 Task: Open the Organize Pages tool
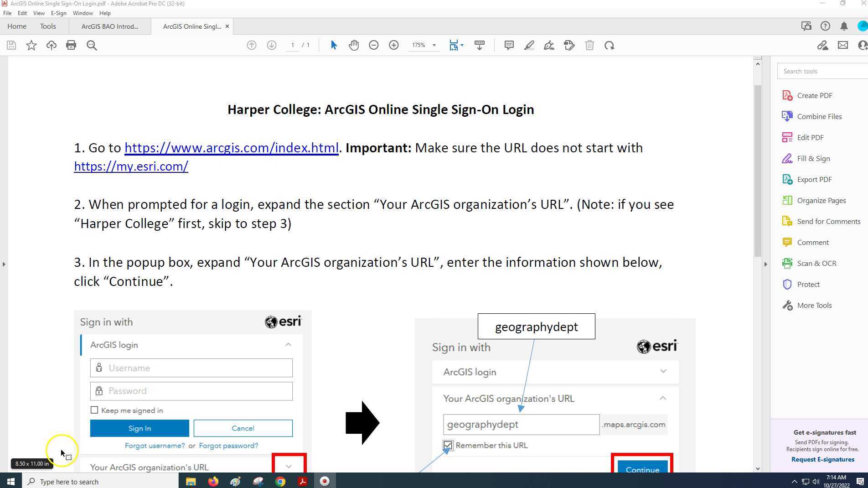coord(821,200)
